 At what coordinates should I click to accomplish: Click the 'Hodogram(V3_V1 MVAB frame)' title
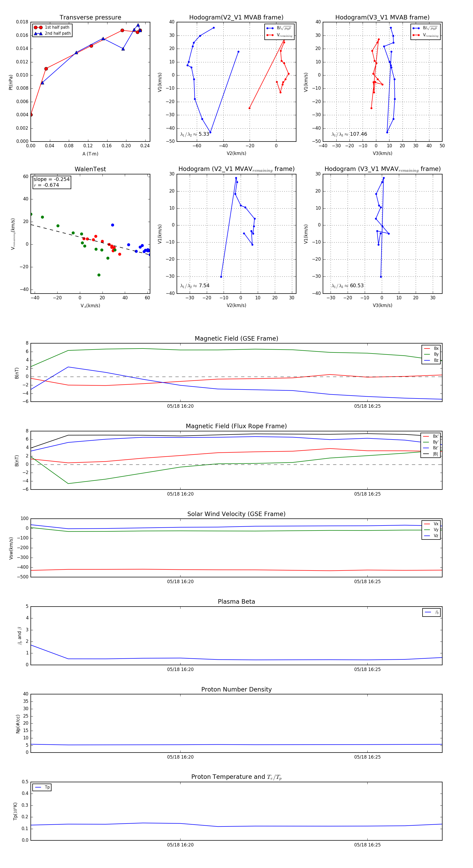point(382,18)
